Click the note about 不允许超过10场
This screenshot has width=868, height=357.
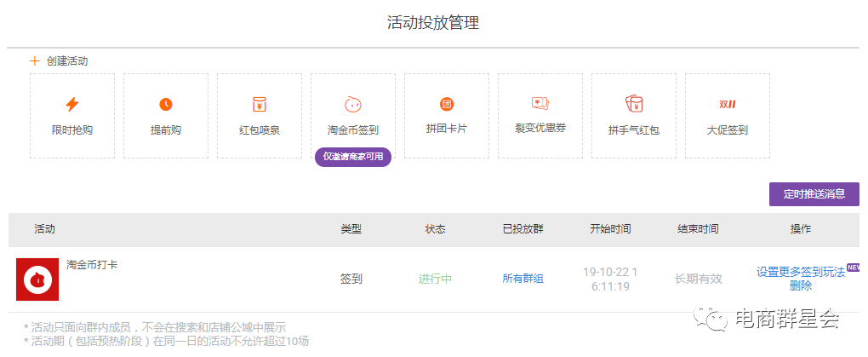coord(166,341)
